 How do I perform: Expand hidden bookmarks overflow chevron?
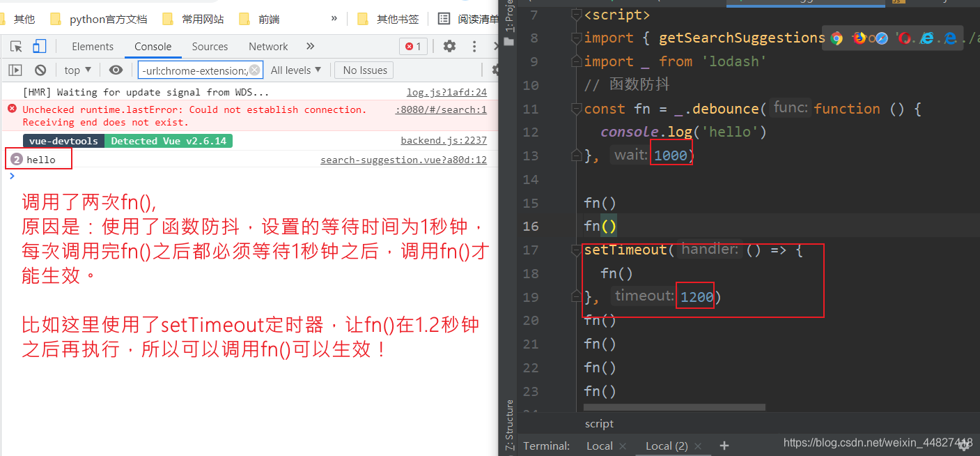[334, 18]
